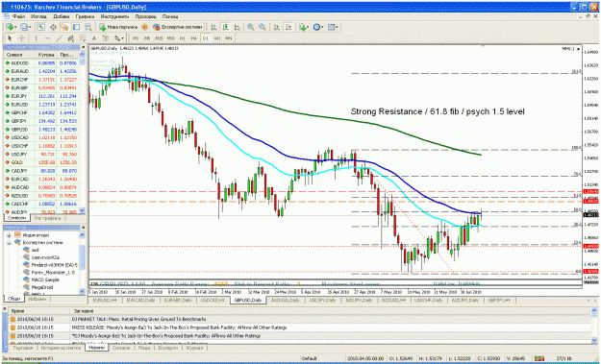This screenshot has height=364, width=601.
Task: Open the Добави menu
Action: (62, 17)
